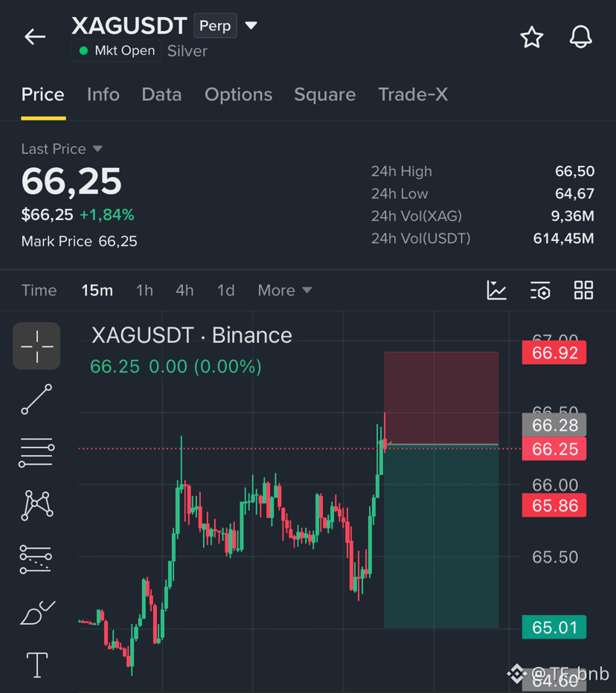Select the horizontal lines fib tool
The width and height of the screenshot is (616, 693).
pos(36,452)
